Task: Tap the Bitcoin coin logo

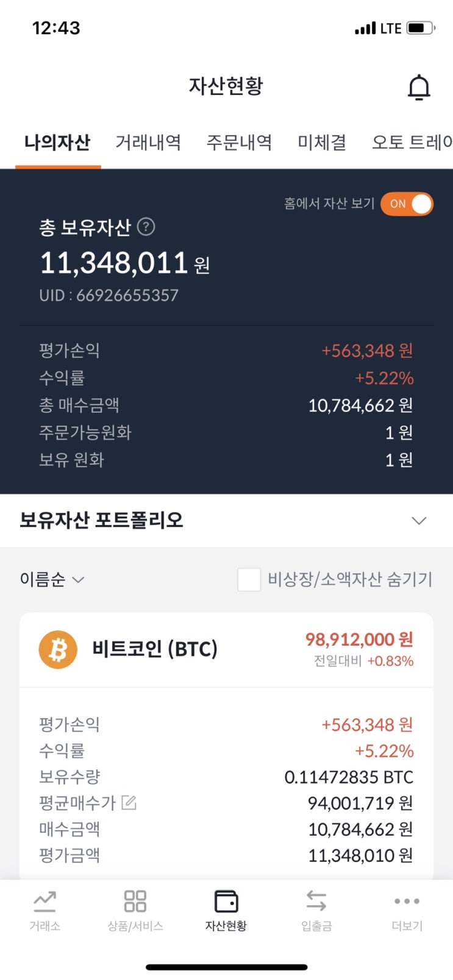Action: pos(58,649)
